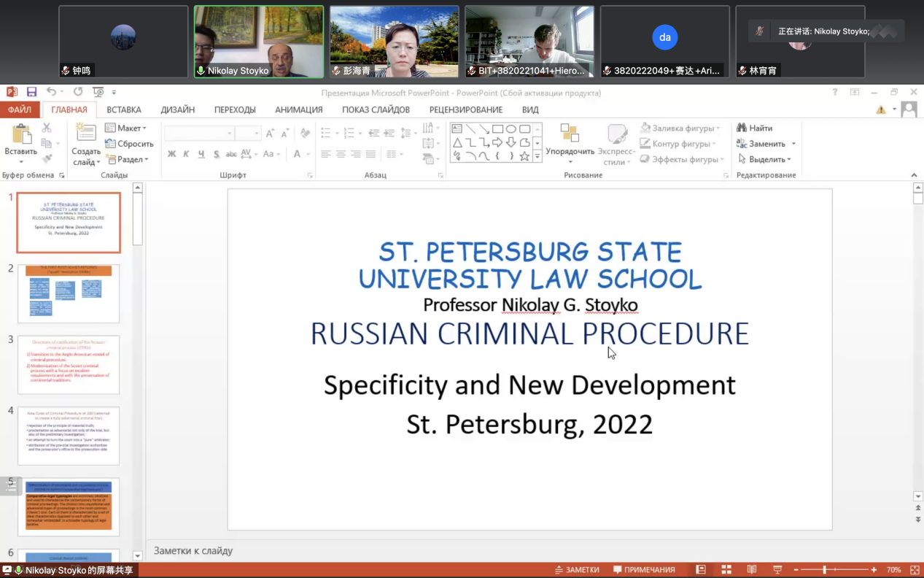Adjust the zoom slider in status bar
This screenshot has height=578, width=924.
[825, 569]
